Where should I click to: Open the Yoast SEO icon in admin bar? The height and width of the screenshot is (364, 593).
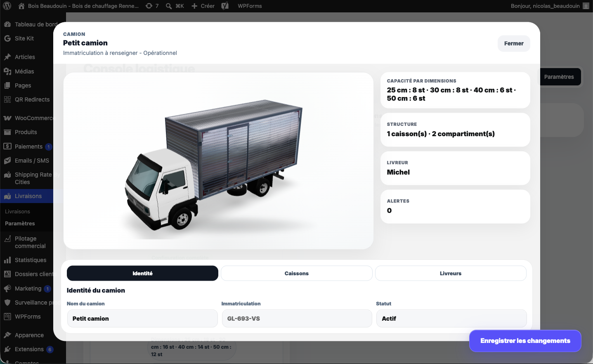click(x=225, y=6)
